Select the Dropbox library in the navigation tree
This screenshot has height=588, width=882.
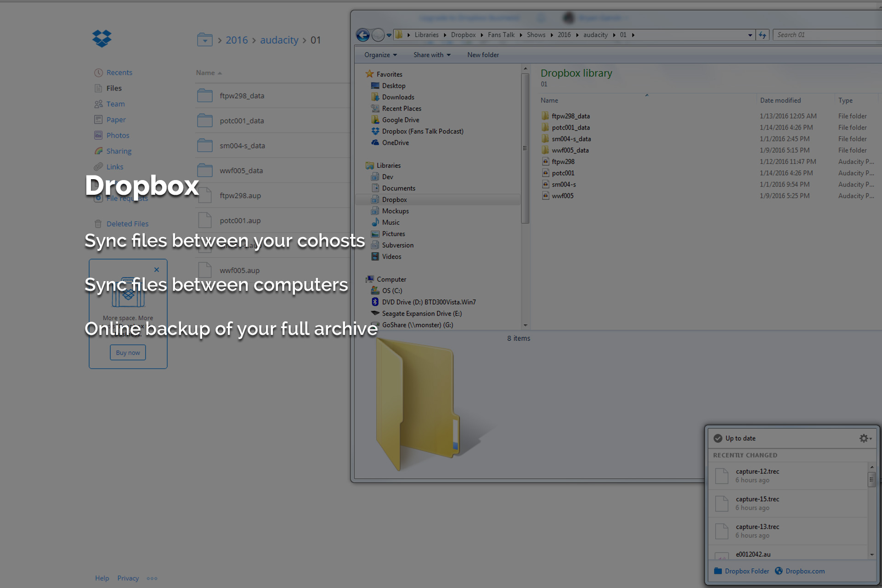(394, 200)
